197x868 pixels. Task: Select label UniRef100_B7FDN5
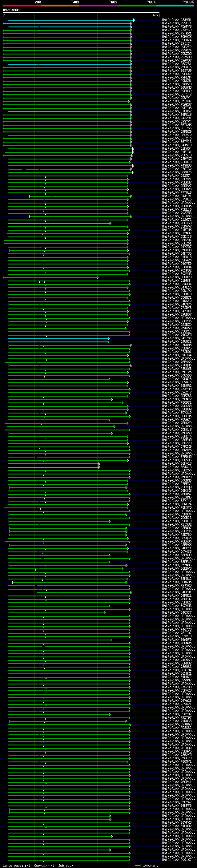click(x=176, y=457)
